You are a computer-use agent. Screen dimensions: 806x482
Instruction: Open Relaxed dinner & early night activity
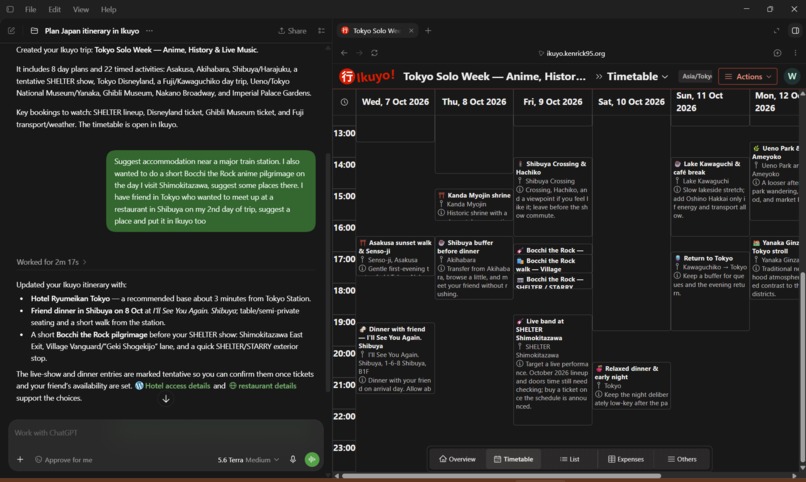(x=631, y=385)
